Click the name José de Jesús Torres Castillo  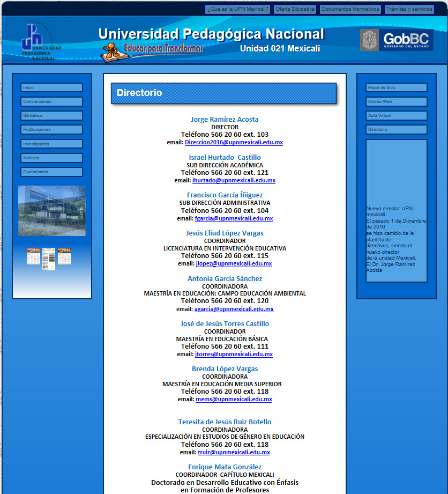coord(225,323)
